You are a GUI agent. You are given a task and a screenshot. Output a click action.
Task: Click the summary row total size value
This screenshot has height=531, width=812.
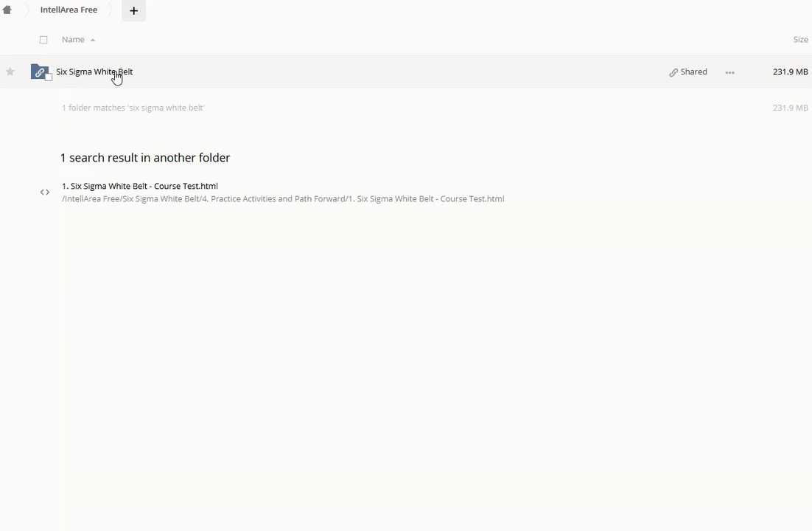coord(790,108)
